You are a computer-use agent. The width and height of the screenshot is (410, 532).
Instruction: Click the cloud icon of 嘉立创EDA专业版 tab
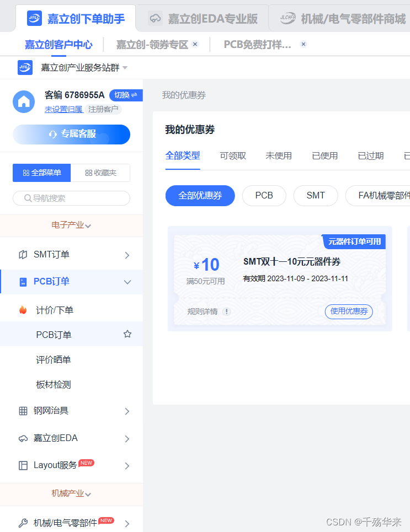click(x=155, y=18)
